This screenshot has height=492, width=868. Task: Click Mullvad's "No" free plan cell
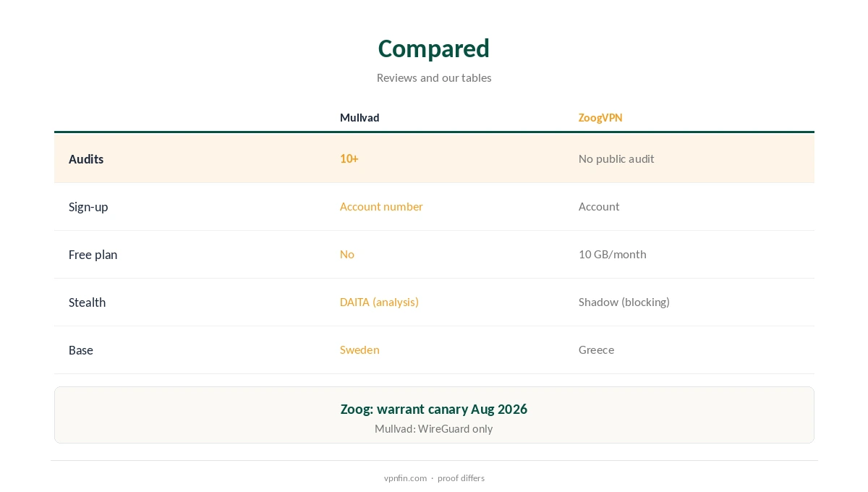[347, 254]
